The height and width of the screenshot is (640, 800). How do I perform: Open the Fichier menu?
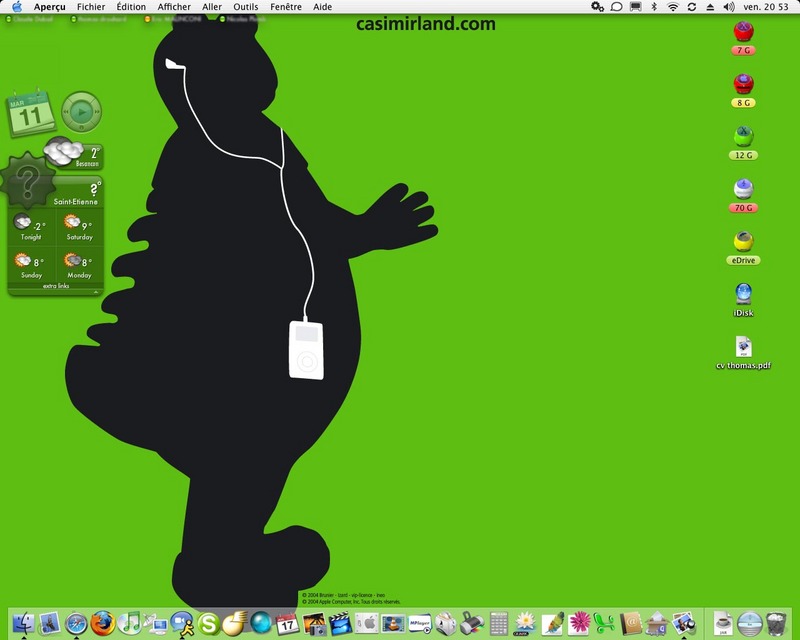point(91,7)
